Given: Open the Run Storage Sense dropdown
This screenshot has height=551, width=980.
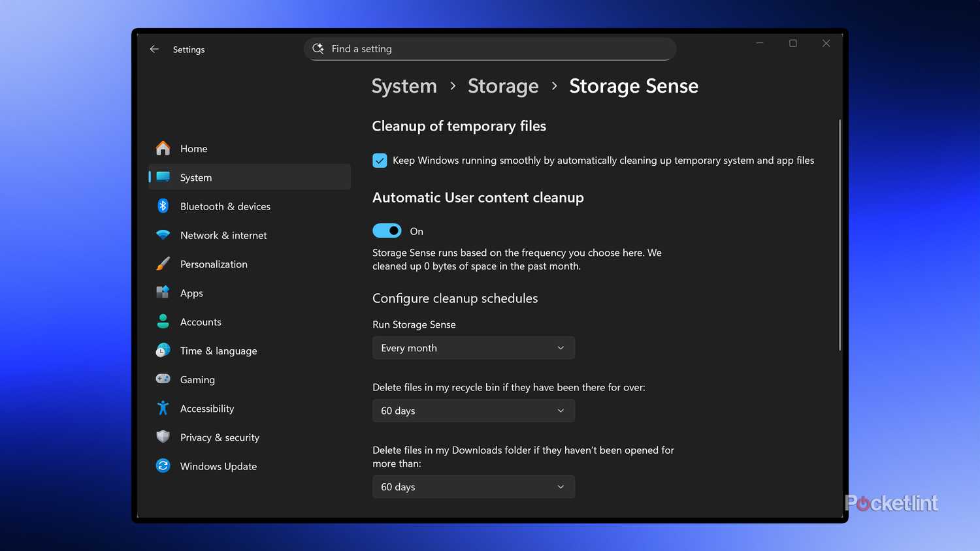Looking at the screenshot, I should click(x=473, y=347).
